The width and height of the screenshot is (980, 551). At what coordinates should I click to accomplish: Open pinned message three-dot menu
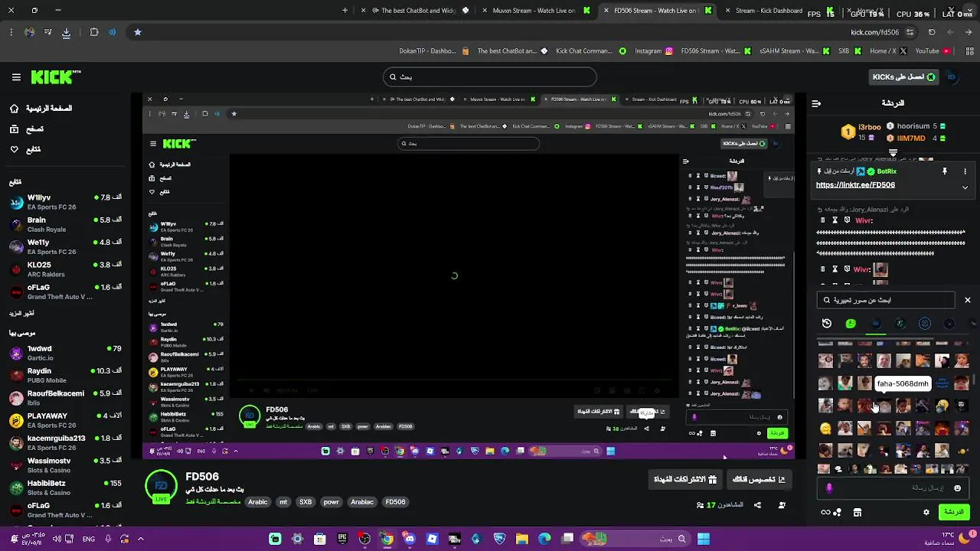pyautogui.click(x=965, y=171)
